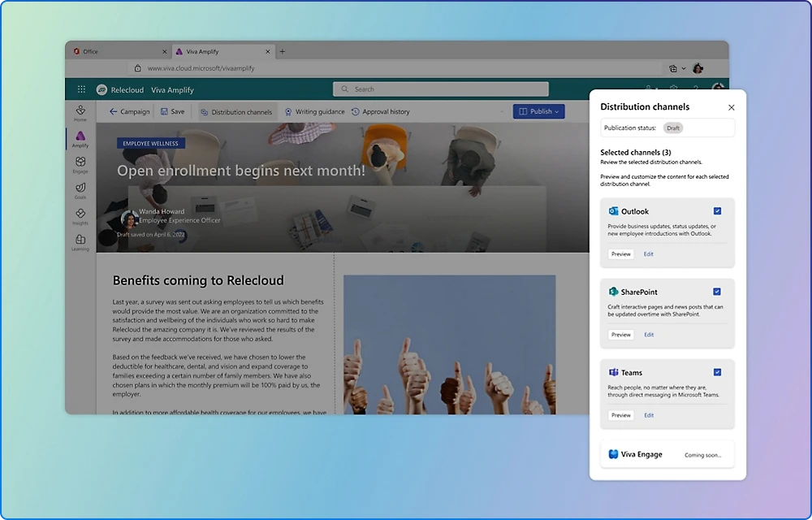Viewport: 812px width, 520px height.
Task: Go back to Campaign
Action: point(129,111)
